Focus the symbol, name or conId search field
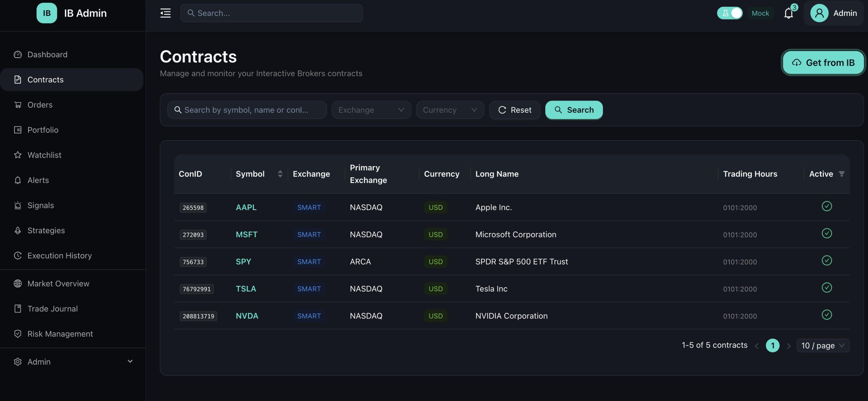The height and width of the screenshot is (401, 868). pos(247,109)
